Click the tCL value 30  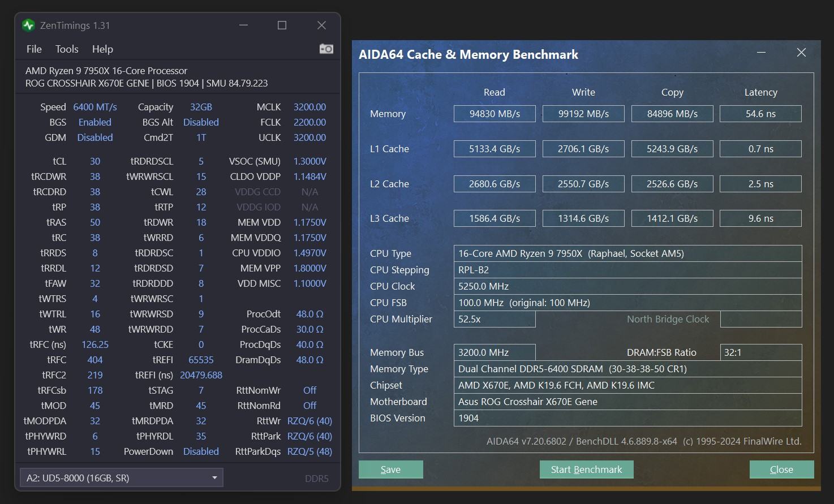(x=95, y=161)
